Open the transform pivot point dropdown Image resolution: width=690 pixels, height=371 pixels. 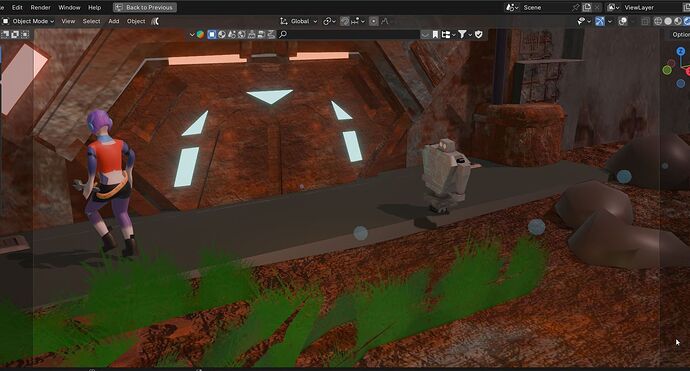(x=329, y=21)
